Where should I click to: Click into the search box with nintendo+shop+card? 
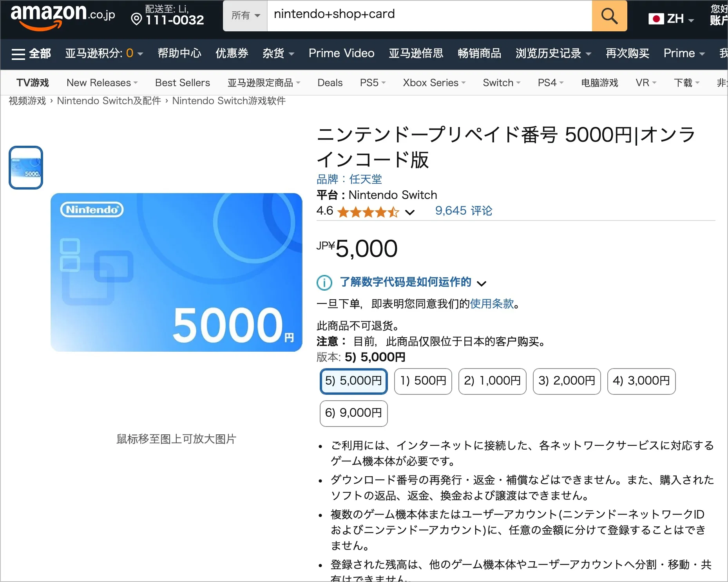click(x=429, y=16)
